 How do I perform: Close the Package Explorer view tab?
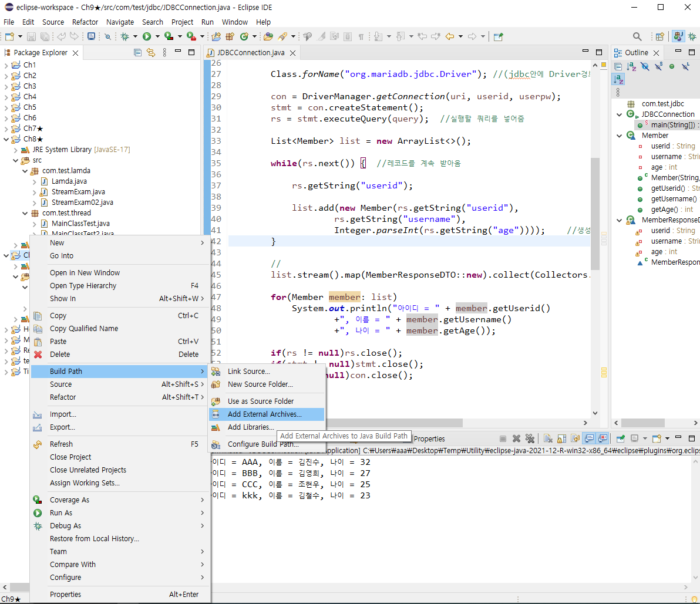pos(75,53)
